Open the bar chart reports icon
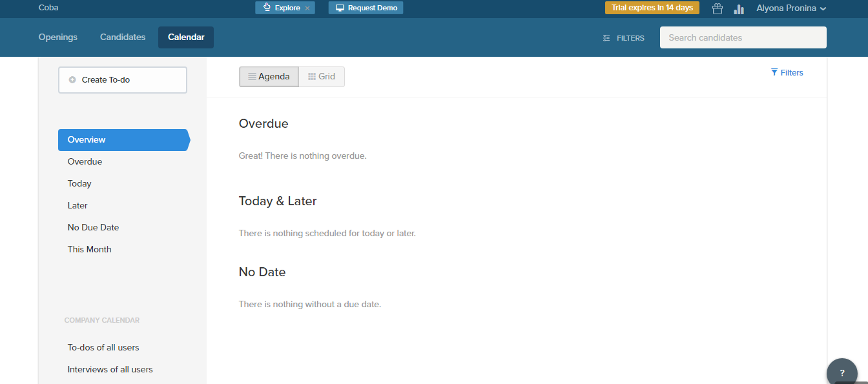Screen dimensions: 868x384 (x=739, y=8)
